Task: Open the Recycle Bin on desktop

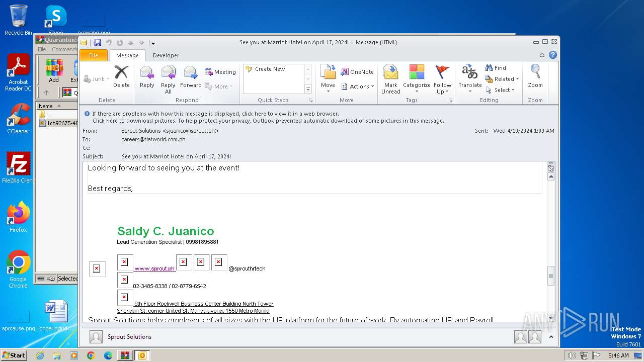Action: click(x=18, y=20)
